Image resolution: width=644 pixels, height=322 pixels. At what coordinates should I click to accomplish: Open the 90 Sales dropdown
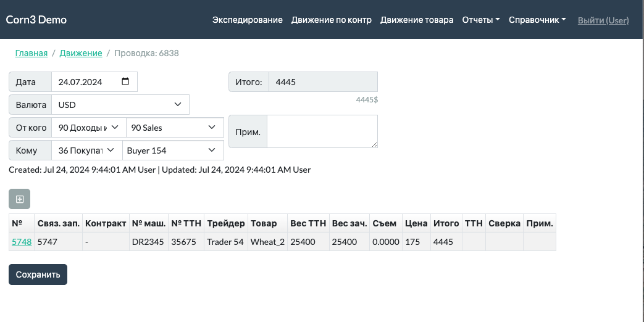174,128
